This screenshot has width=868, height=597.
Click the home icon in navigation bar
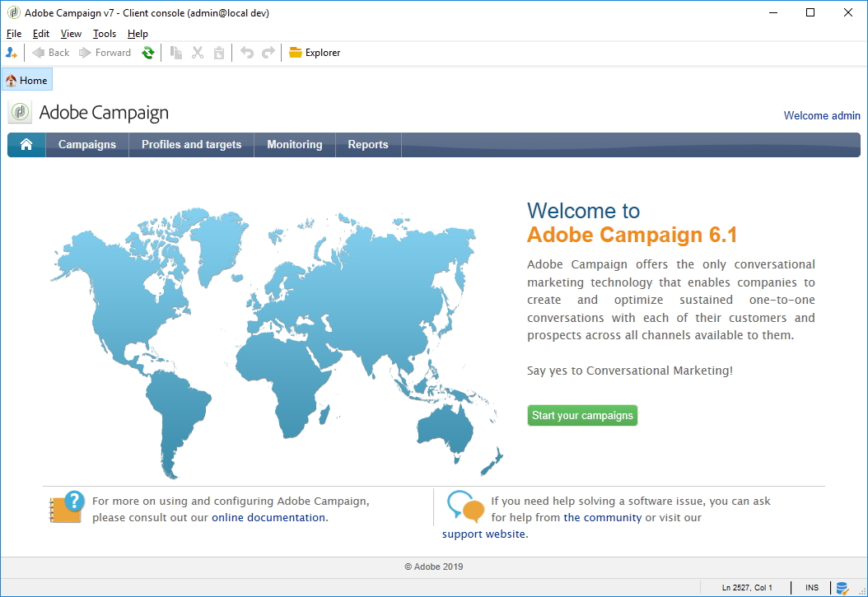pyautogui.click(x=26, y=145)
